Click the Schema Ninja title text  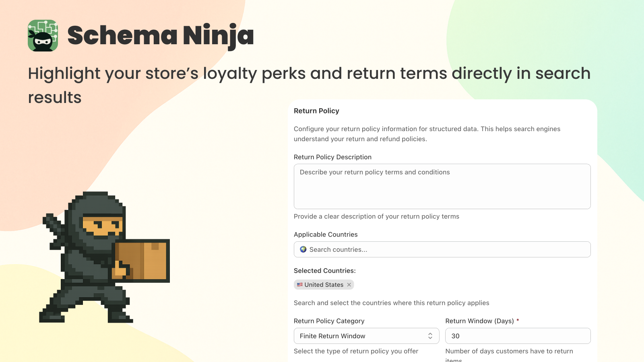pyautogui.click(x=161, y=36)
